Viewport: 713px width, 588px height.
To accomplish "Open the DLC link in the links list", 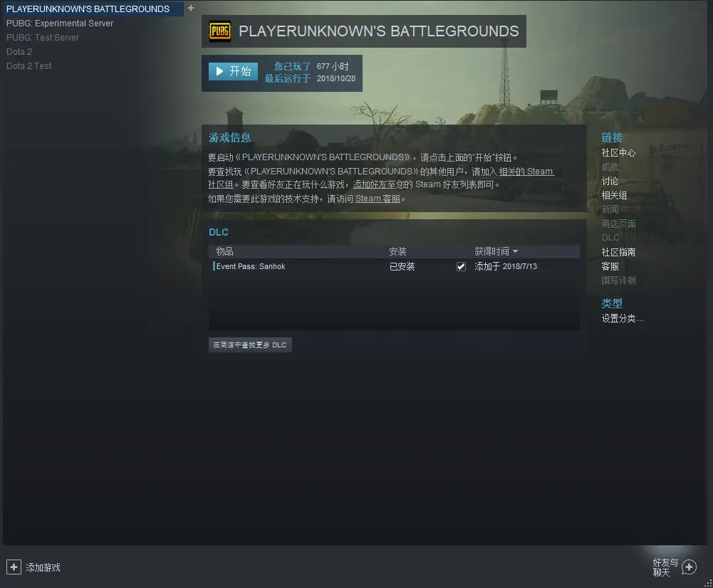I will [x=610, y=238].
